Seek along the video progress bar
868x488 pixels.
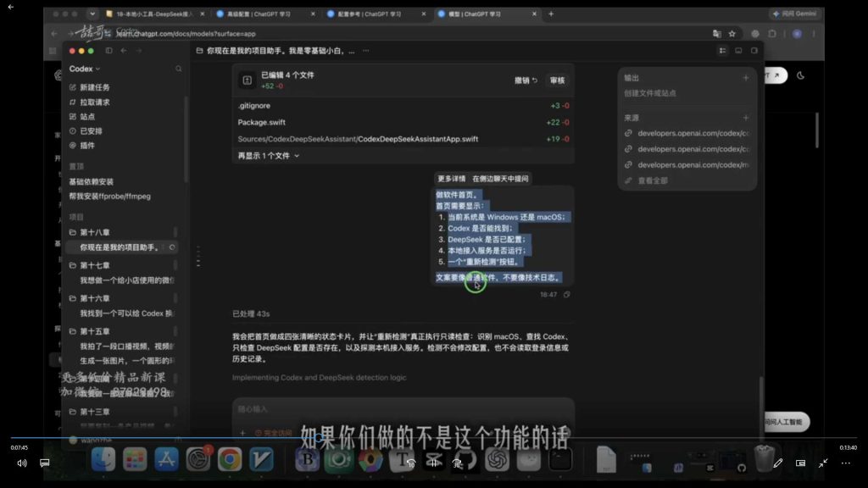pyautogui.click(x=433, y=438)
